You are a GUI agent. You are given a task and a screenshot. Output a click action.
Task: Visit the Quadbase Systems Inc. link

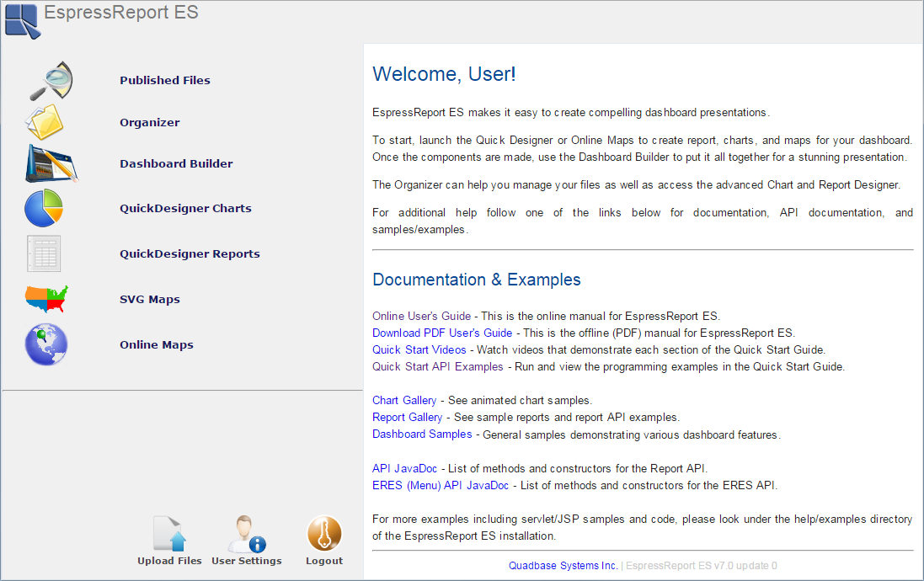563,566
